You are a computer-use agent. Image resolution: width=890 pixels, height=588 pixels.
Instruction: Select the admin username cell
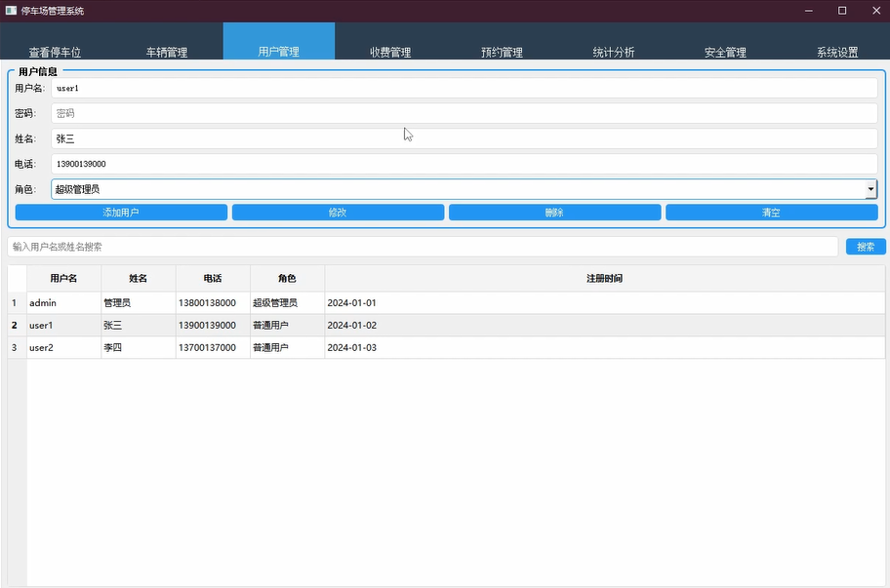(64, 303)
